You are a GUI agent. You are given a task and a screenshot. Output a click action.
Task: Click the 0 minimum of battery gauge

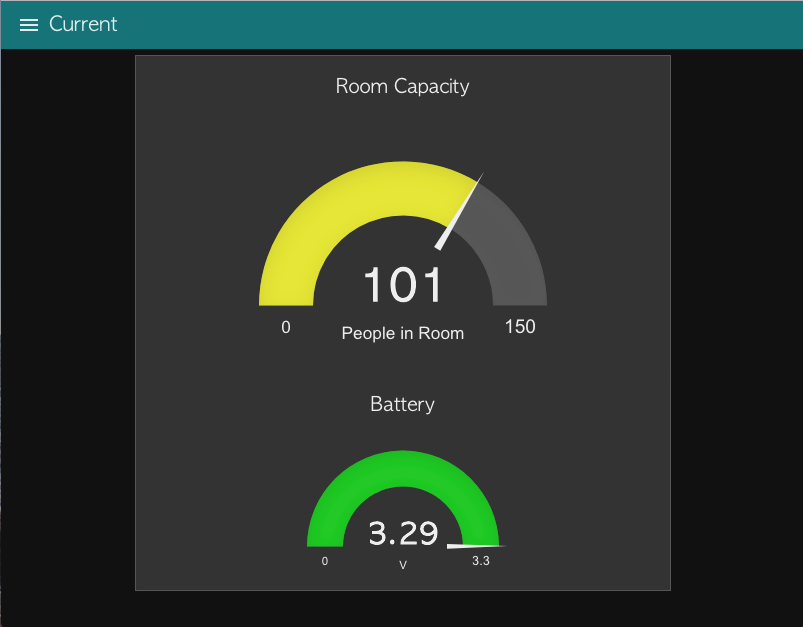pos(325,561)
